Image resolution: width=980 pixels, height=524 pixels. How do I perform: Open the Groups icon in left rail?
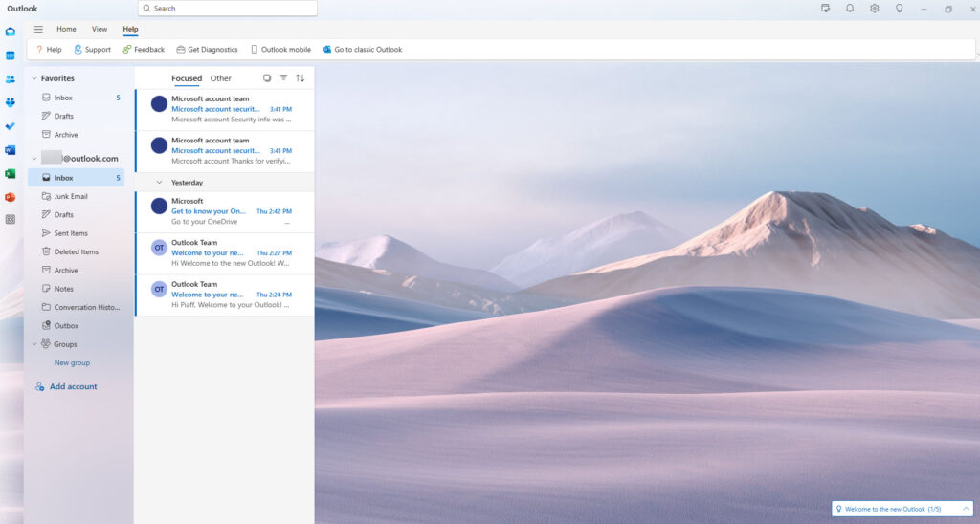coord(10,102)
